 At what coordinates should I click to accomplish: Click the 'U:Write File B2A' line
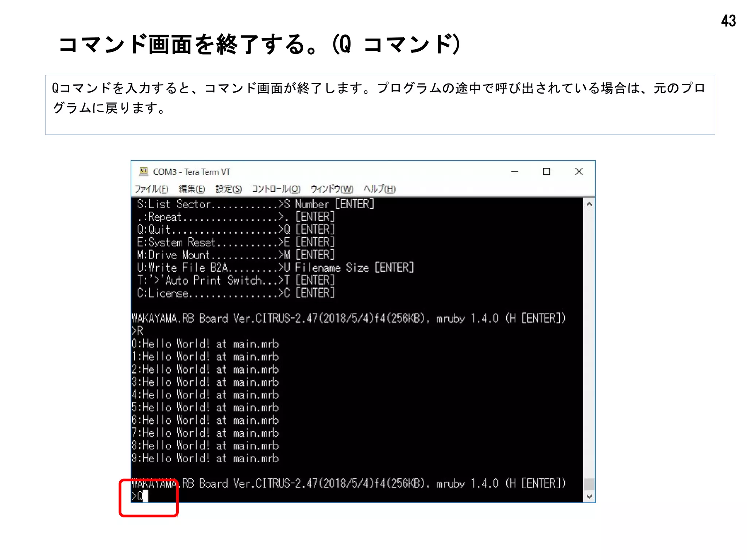point(275,268)
